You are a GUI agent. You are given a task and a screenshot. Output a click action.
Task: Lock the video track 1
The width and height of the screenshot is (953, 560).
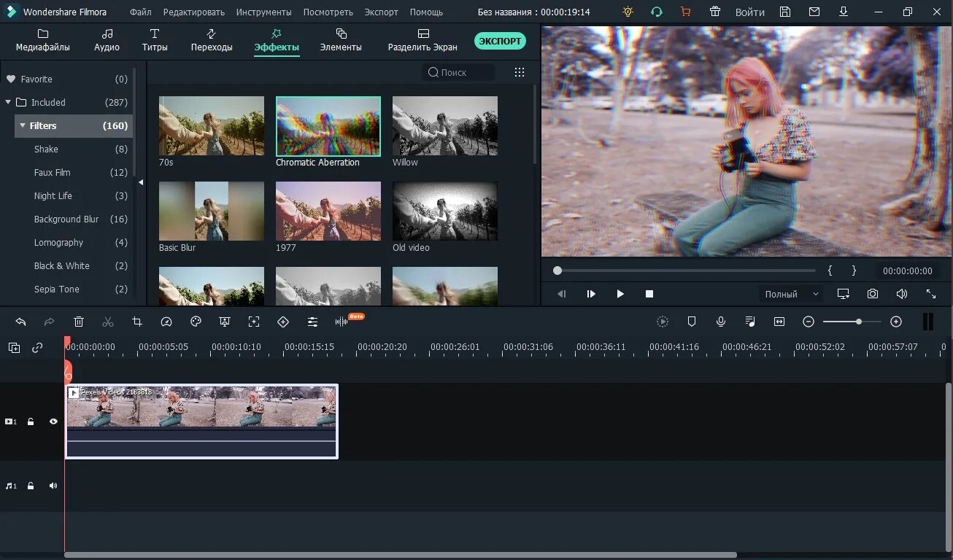31,421
